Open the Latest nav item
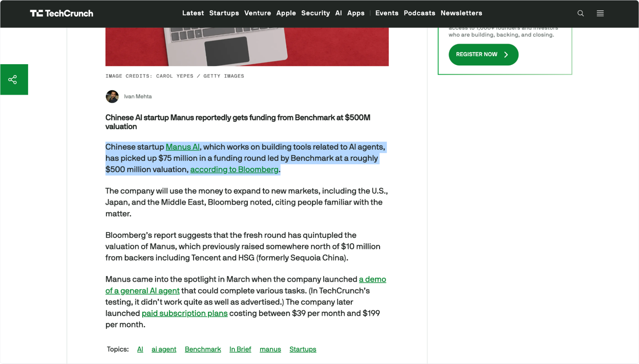The height and width of the screenshot is (364, 639). (x=193, y=13)
